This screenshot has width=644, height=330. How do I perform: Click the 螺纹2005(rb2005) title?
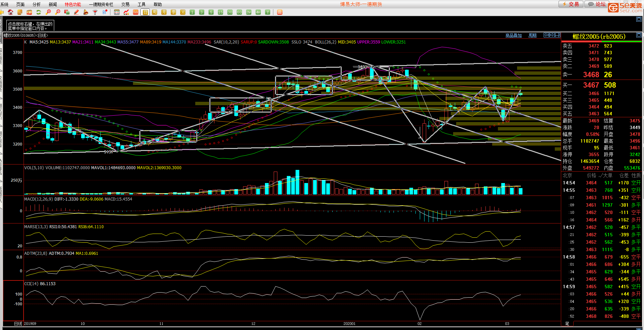click(599, 36)
